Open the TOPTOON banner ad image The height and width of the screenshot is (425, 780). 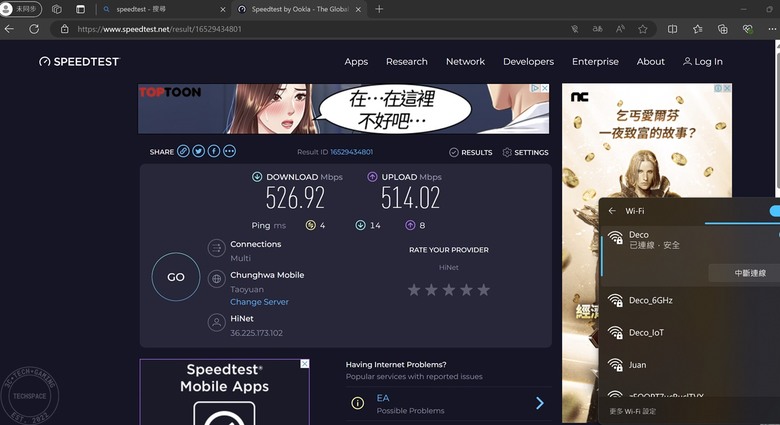point(344,108)
